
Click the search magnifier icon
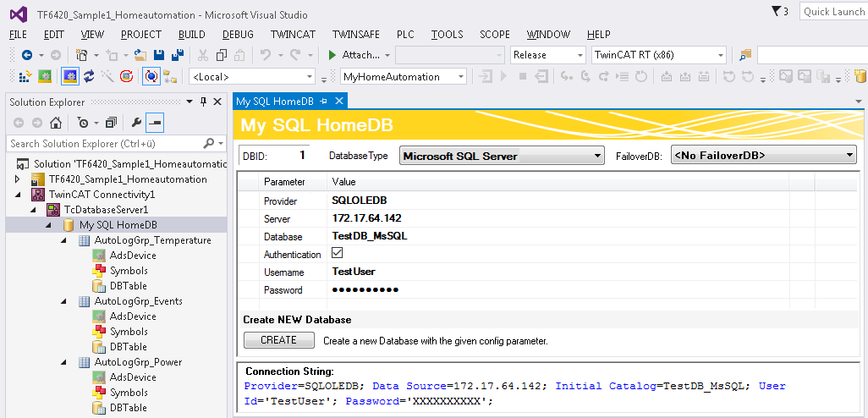[x=209, y=143]
